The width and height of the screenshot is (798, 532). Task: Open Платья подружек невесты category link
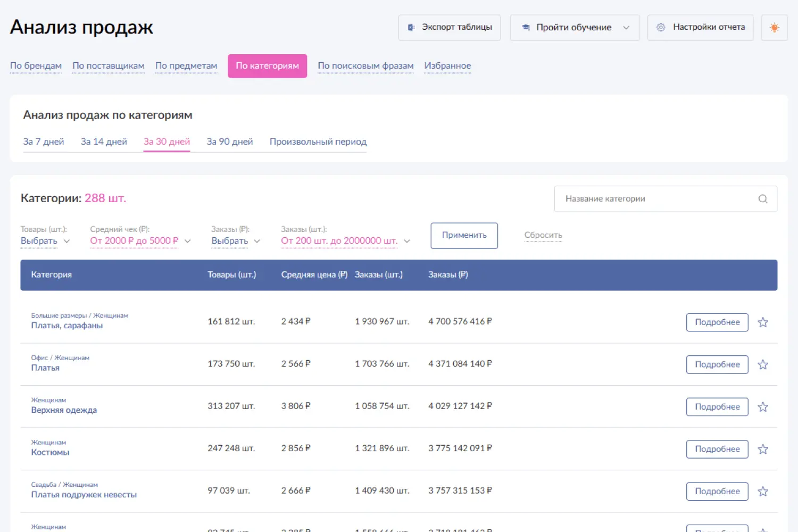click(84, 495)
